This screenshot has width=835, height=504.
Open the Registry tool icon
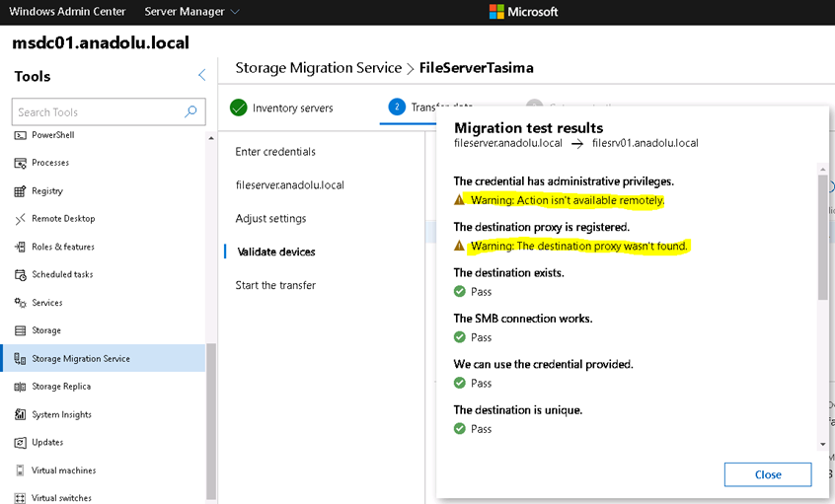pos(21,191)
